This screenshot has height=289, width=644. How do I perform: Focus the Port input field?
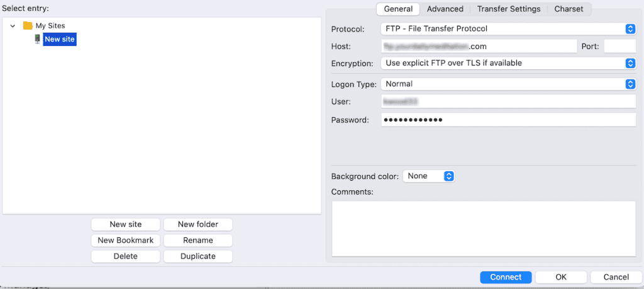click(x=620, y=47)
